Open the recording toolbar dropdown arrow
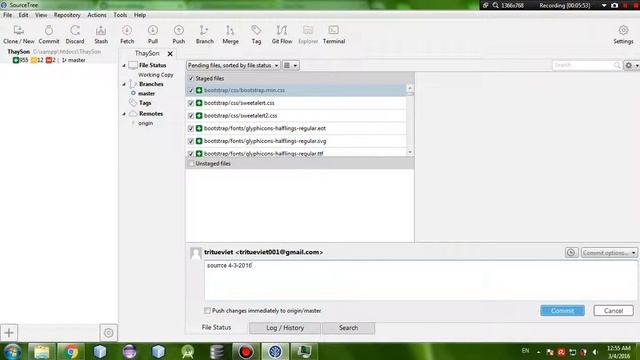Screen dimensions: 640x360 [604, 5]
